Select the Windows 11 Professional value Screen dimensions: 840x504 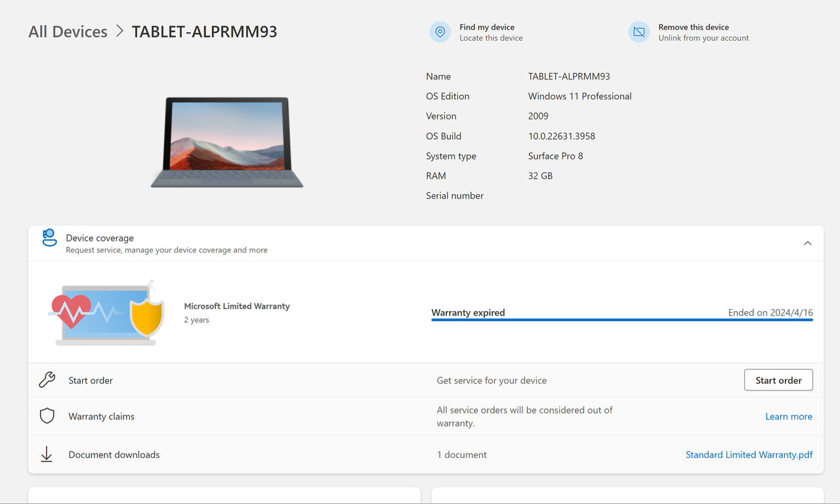pyautogui.click(x=580, y=96)
